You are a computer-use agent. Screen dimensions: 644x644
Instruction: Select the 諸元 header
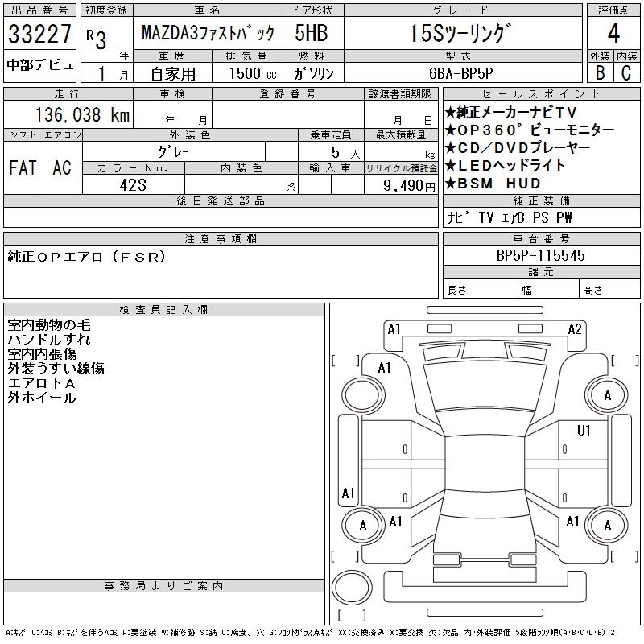541,272
